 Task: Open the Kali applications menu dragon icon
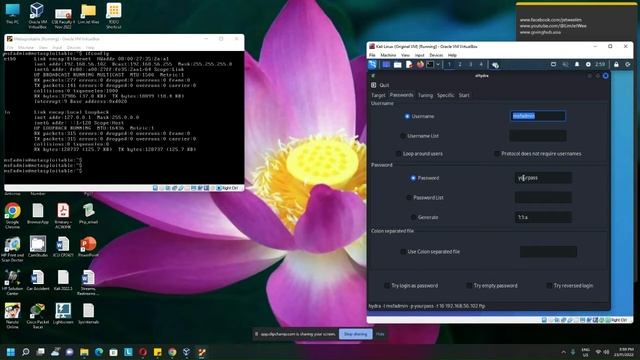tap(373, 64)
